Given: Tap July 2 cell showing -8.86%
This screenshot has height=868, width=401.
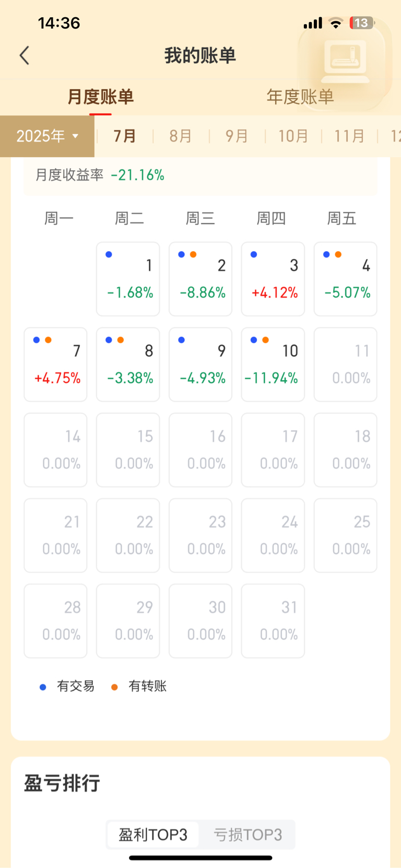Looking at the screenshot, I should pos(200,279).
